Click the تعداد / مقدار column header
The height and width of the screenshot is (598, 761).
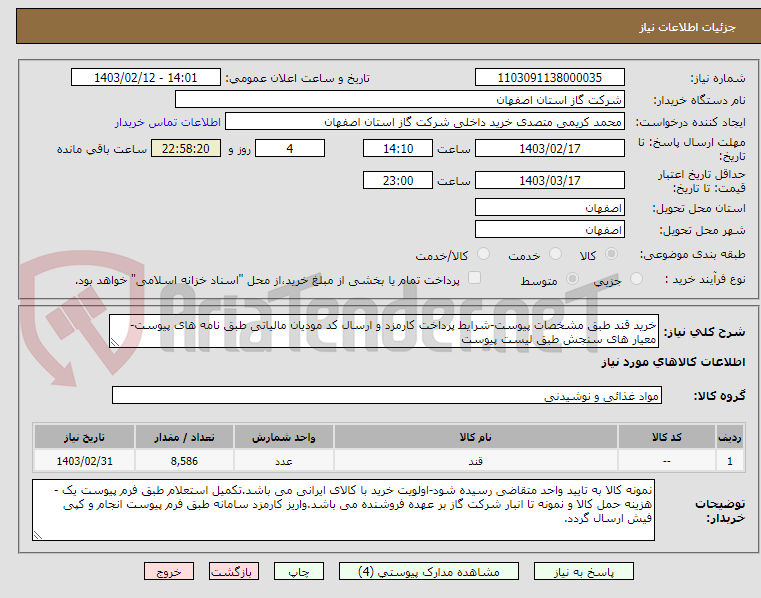click(x=184, y=437)
